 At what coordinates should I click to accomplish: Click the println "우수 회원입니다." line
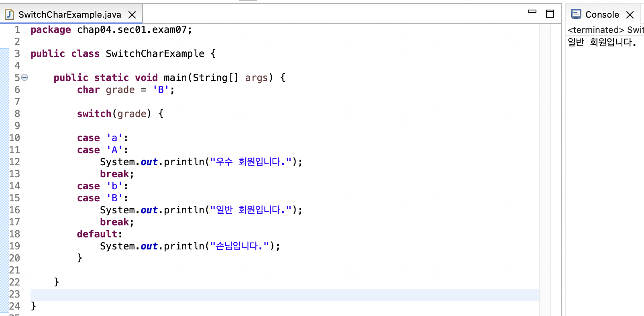coord(201,162)
